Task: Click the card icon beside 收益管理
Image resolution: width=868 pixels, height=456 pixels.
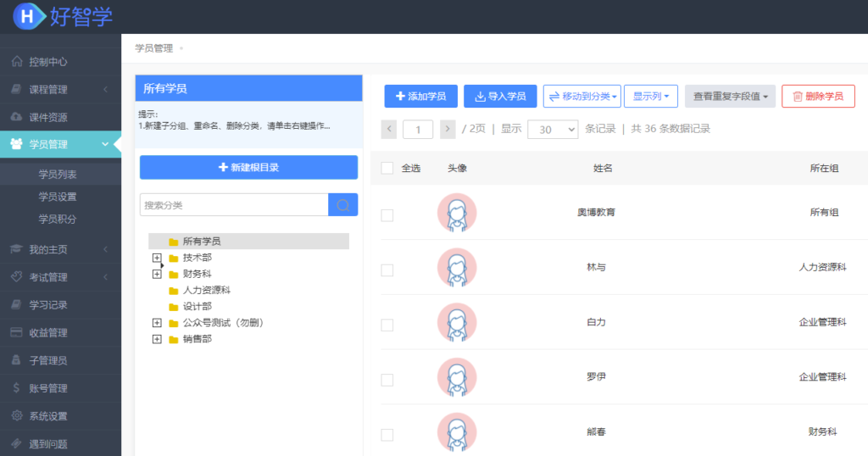Action: (17, 332)
